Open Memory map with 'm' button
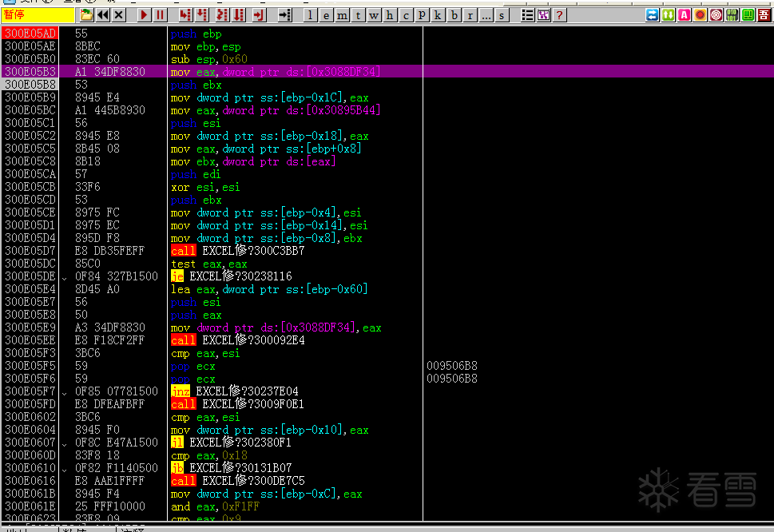Screen dimensions: 774x532 click(342, 15)
